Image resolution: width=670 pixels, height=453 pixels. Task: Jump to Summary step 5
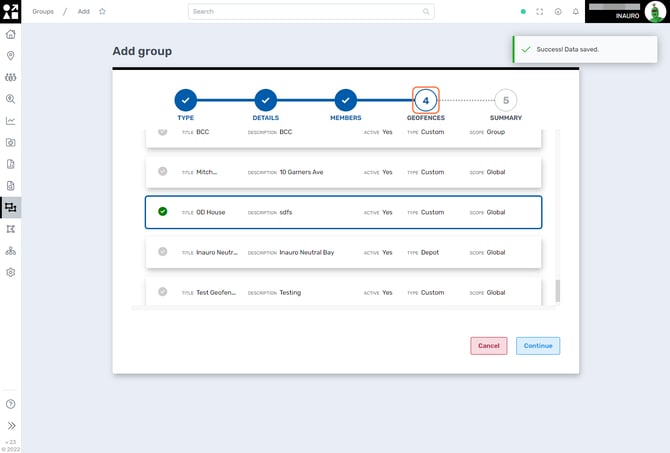(x=505, y=100)
